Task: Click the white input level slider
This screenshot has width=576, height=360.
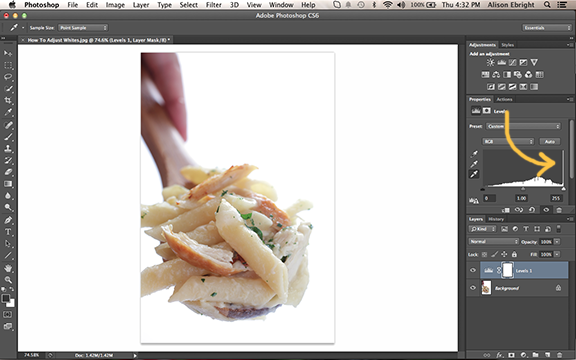Action: point(564,189)
